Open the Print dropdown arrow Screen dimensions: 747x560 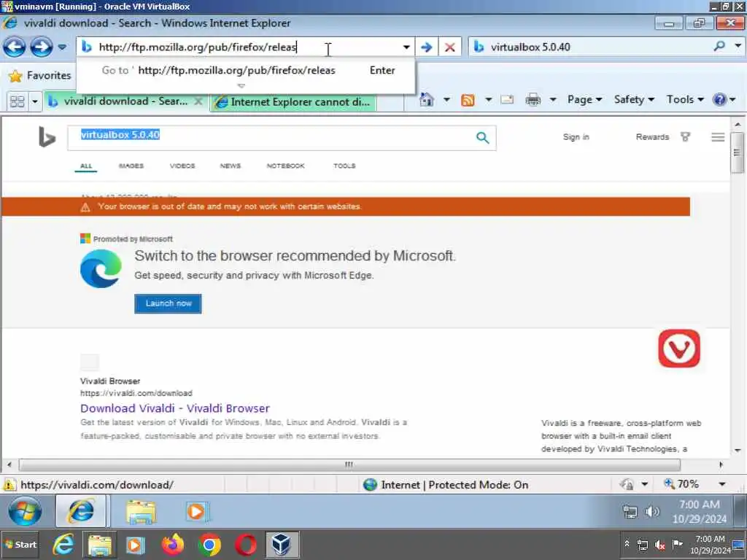pos(553,99)
